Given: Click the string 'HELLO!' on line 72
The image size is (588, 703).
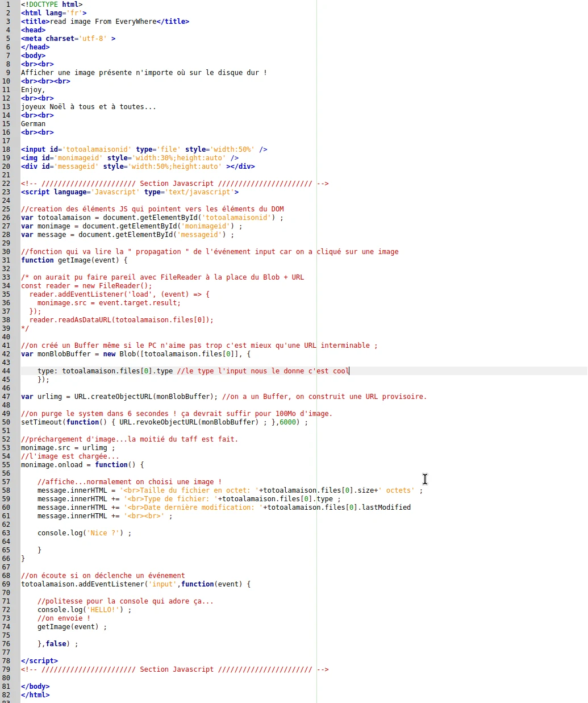Looking at the screenshot, I should point(103,610).
